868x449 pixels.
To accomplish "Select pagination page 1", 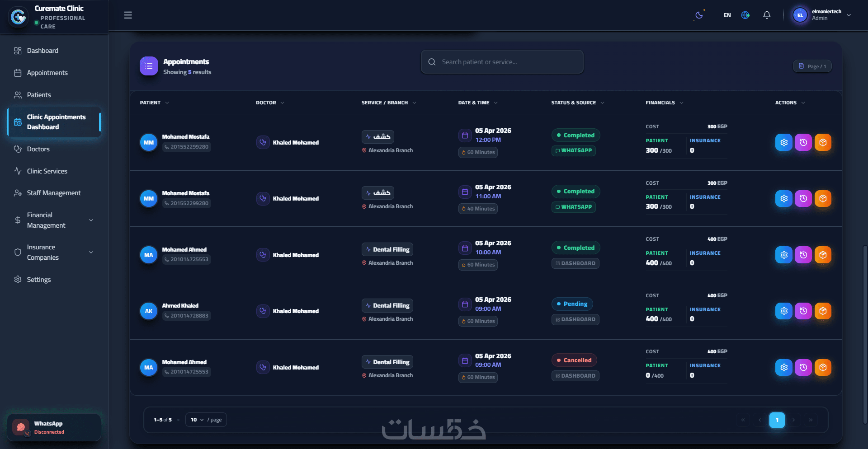I will 777,420.
